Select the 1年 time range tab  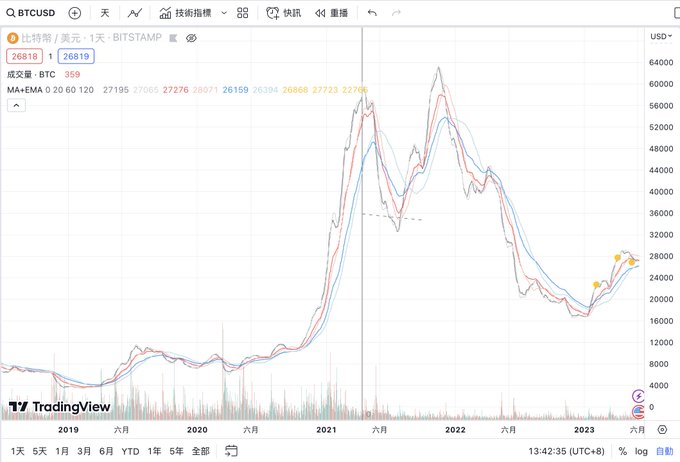click(154, 451)
